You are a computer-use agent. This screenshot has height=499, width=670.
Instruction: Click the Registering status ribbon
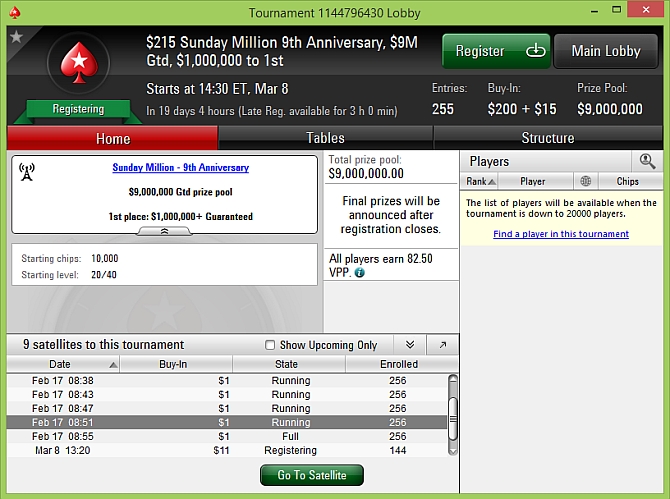click(78, 109)
